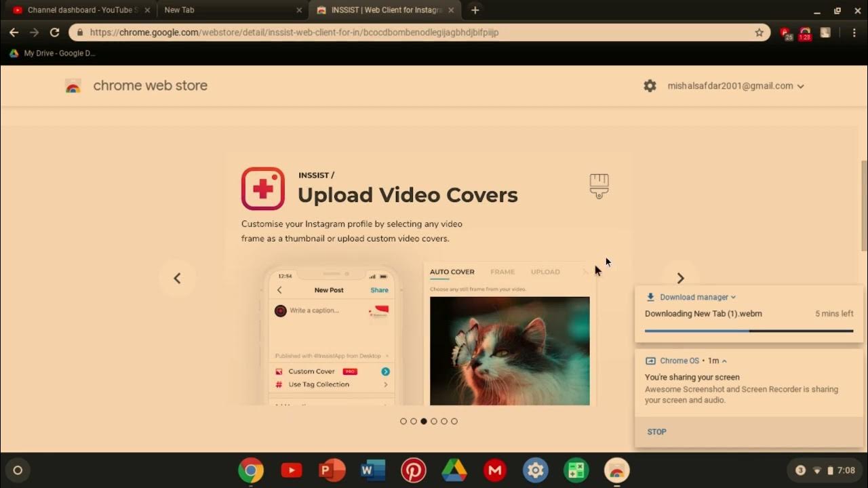This screenshot has width=868, height=488.
Task: Select the fifth carousel dot
Action: (444, 421)
